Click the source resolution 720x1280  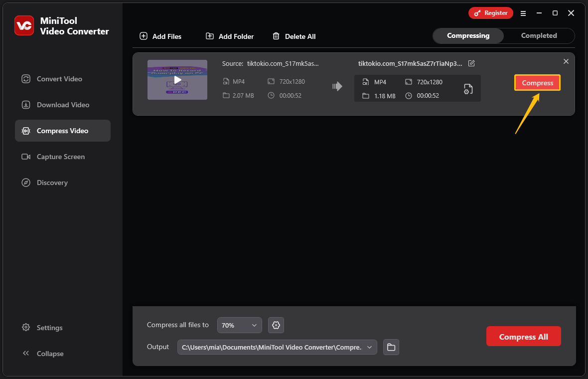pyautogui.click(x=292, y=81)
